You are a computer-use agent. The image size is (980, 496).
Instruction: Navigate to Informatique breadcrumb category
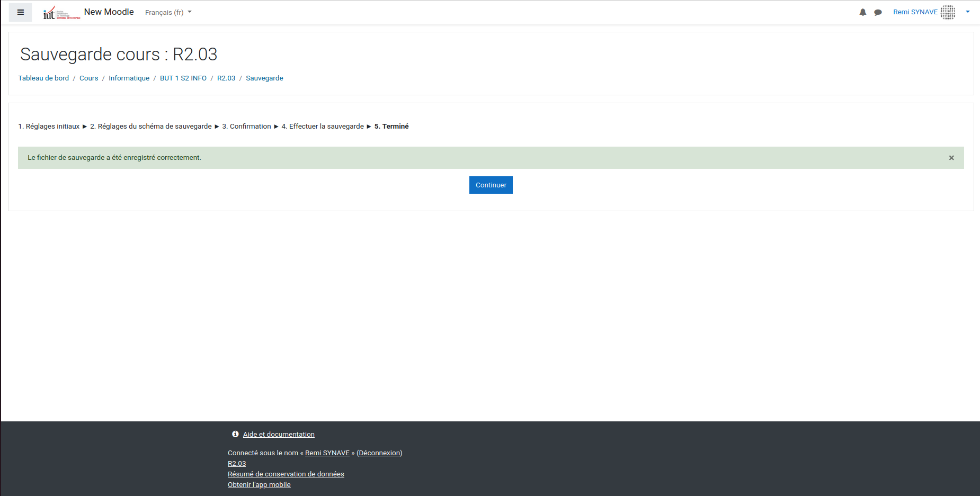point(129,78)
